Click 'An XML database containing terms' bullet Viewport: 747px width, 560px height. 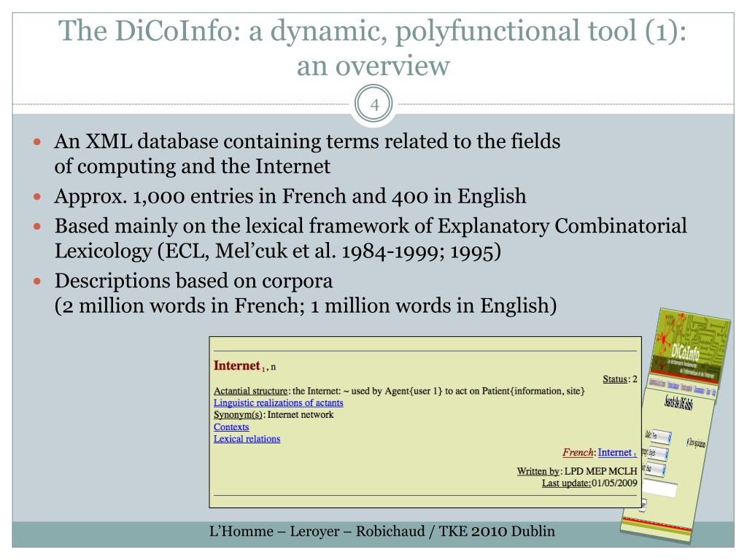tap(307, 154)
